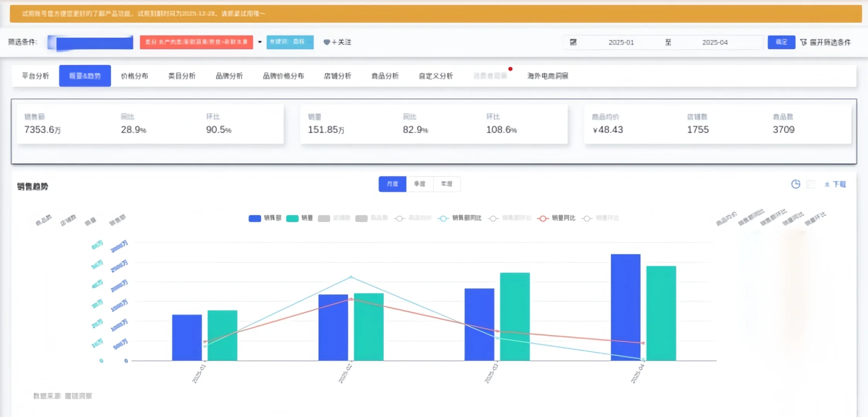The image size is (868, 417).
Task: Click the heart 关注 follow icon
Action: click(327, 42)
